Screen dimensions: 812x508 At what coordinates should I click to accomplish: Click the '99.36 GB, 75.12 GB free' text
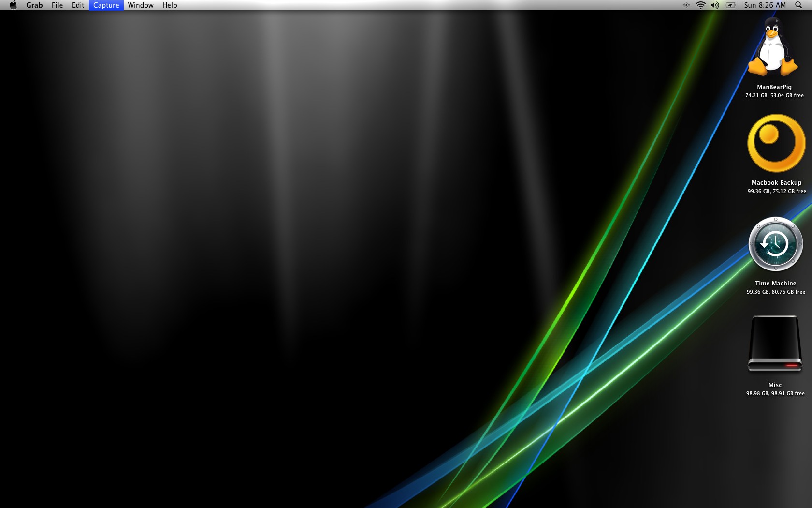point(777,191)
